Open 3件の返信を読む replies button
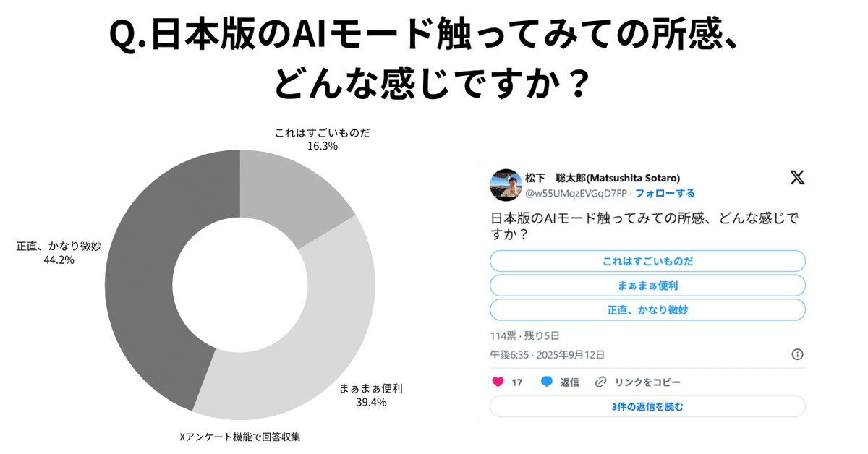Viewport: 868px width, 454px height. 647,406
